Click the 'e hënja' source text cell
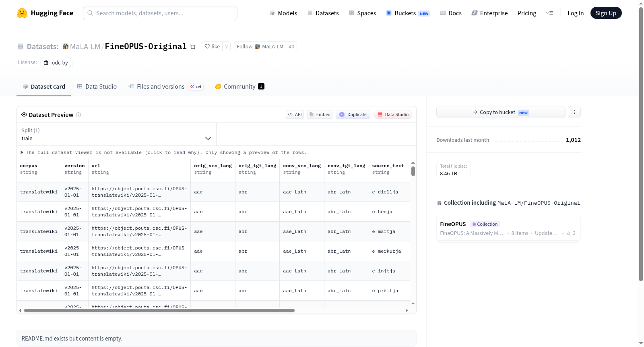Image resolution: width=644 pixels, height=347 pixels. [390, 212]
